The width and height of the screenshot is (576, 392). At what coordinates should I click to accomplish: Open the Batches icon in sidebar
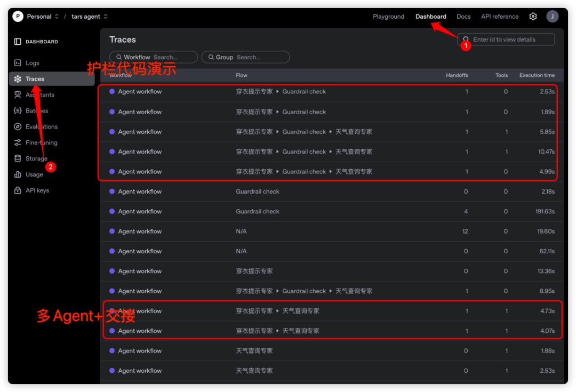click(18, 110)
